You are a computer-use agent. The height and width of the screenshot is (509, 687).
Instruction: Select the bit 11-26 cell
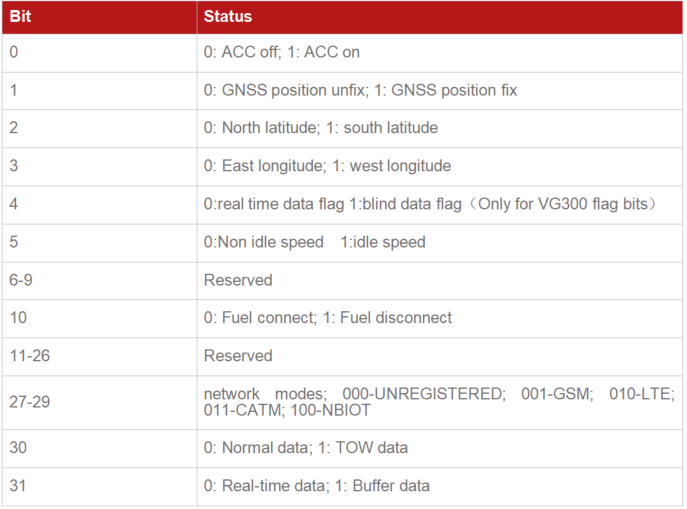tap(26, 356)
